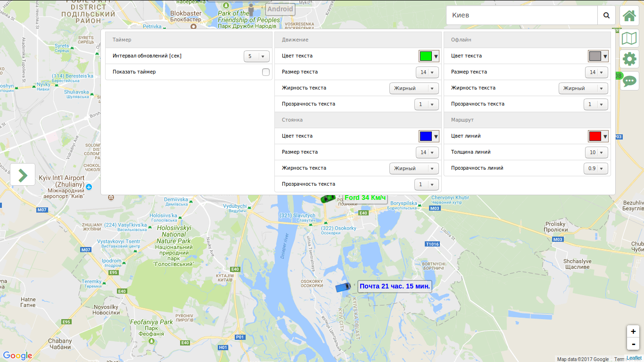Open the Leaflet attribution link
Screen dimensions: 644x362
634,358
